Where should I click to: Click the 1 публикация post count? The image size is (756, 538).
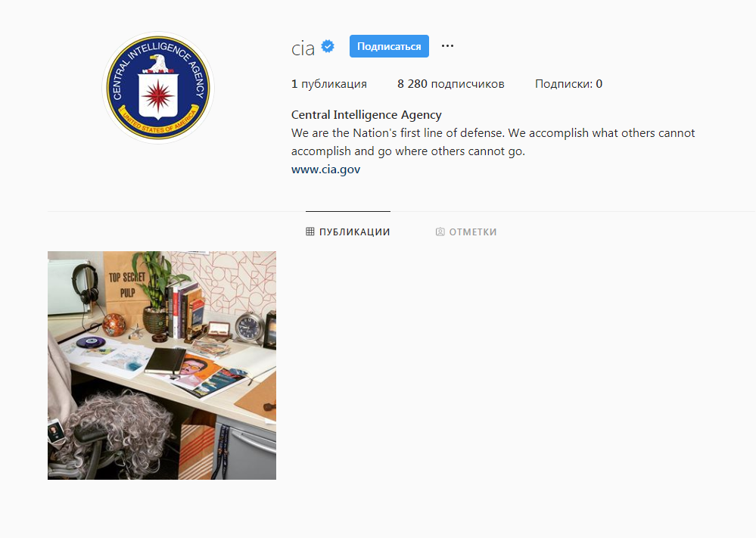329,84
